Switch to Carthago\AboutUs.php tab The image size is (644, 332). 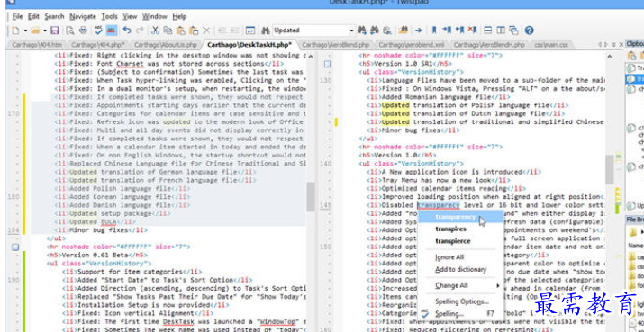166,45
